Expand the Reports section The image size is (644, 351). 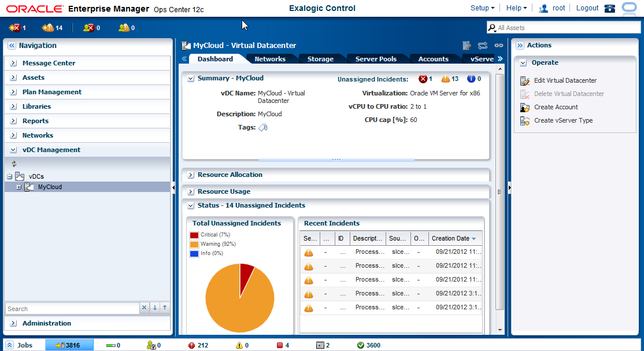pos(13,121)
